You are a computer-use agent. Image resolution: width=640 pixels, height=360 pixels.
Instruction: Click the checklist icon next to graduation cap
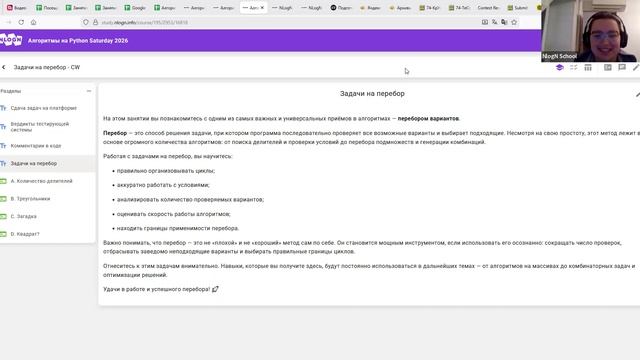(573, 67)
